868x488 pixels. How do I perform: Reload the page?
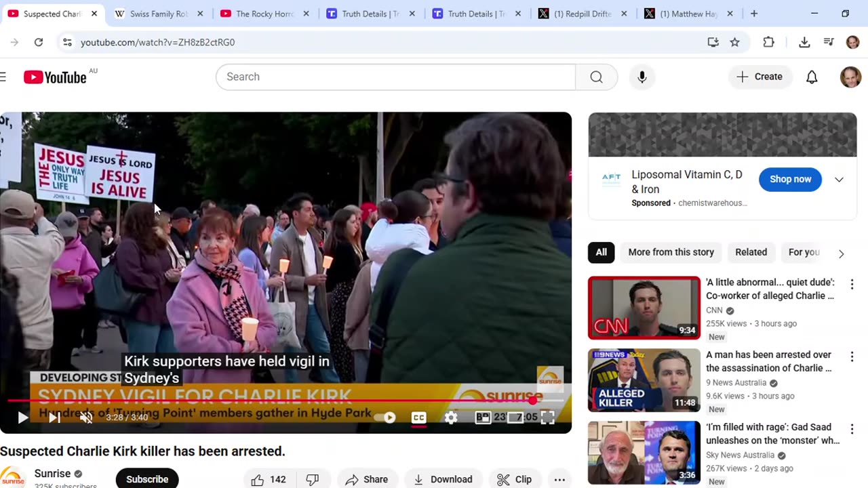39,42
